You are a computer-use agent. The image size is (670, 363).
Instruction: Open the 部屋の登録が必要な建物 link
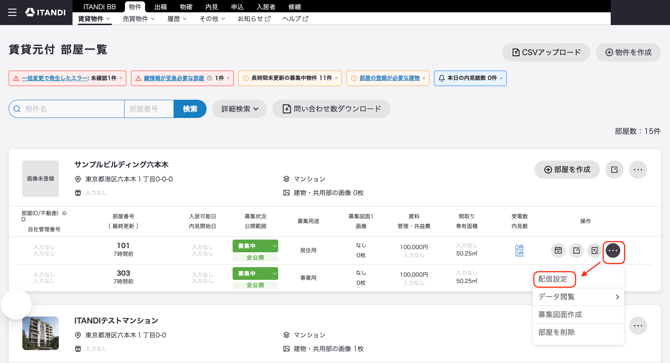[390, 78]
